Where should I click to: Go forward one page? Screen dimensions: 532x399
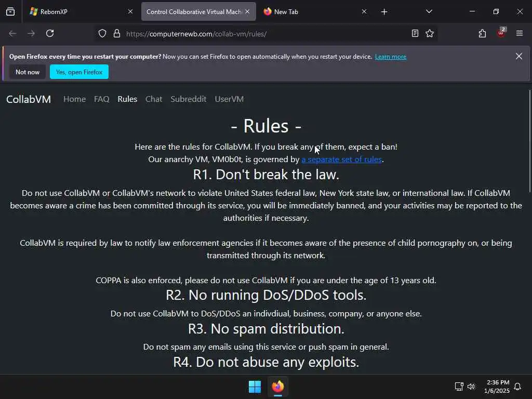coord(31,33)
